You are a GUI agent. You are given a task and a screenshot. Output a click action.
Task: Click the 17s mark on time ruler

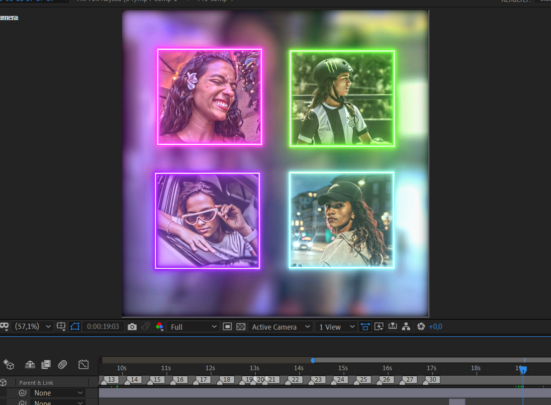coord(432,368)
